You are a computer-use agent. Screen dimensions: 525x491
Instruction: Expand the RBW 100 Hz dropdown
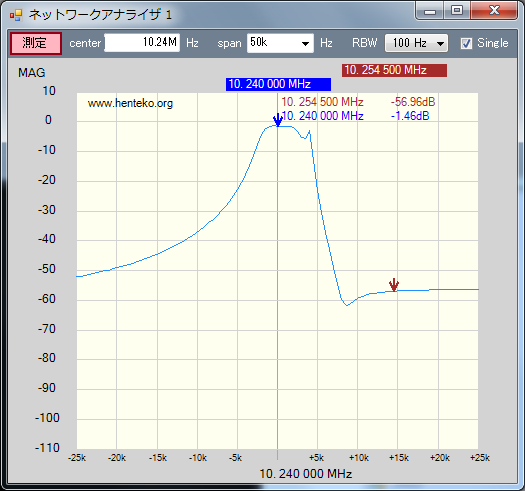pos(416,43)
